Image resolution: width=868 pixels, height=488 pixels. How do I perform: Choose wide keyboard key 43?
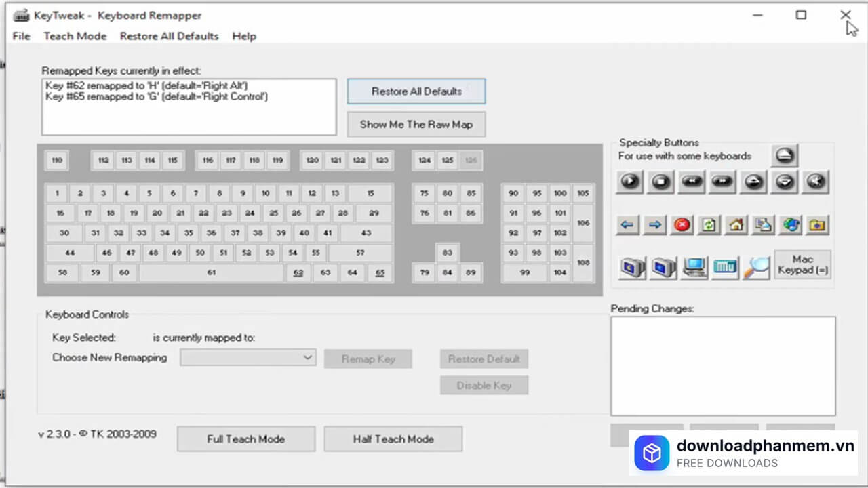[x=366, y=232]
